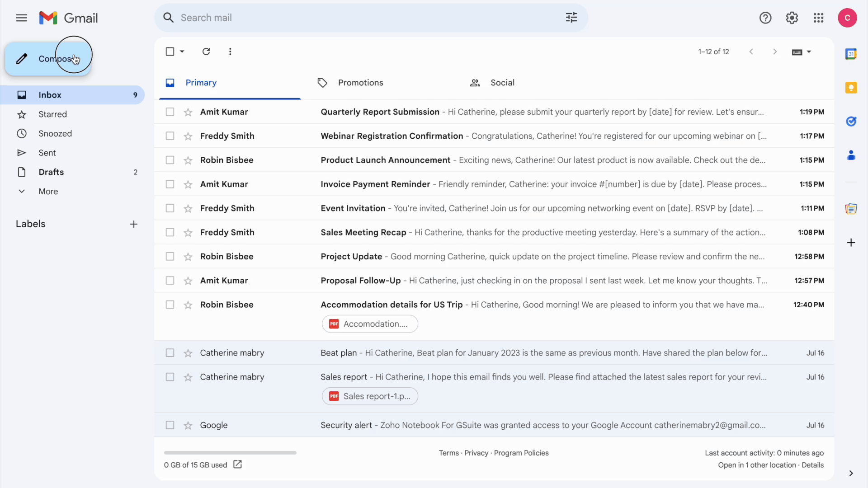
Task: Tick the Beat plan email checkbox
Action: point(170,353)
